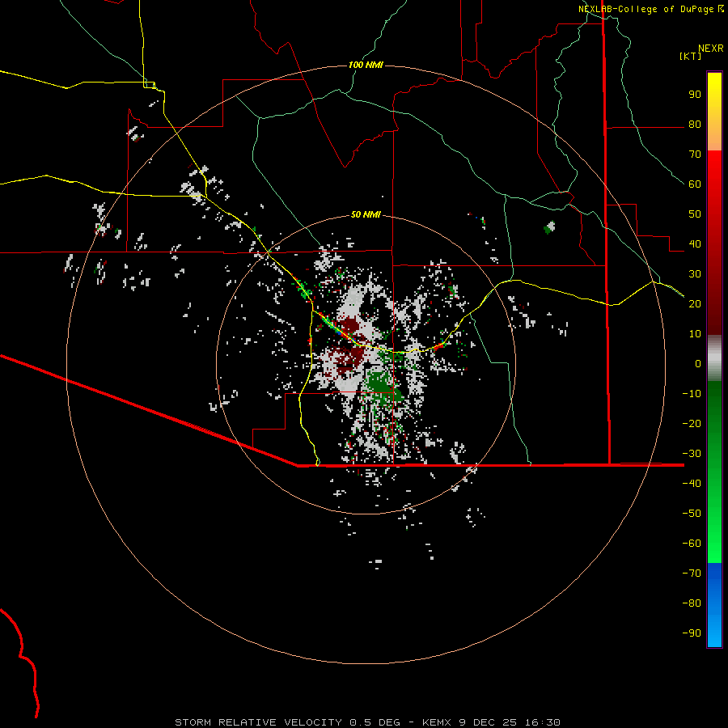
Task: Click the -60 value on velocity scale
Action: click(692, 544)
